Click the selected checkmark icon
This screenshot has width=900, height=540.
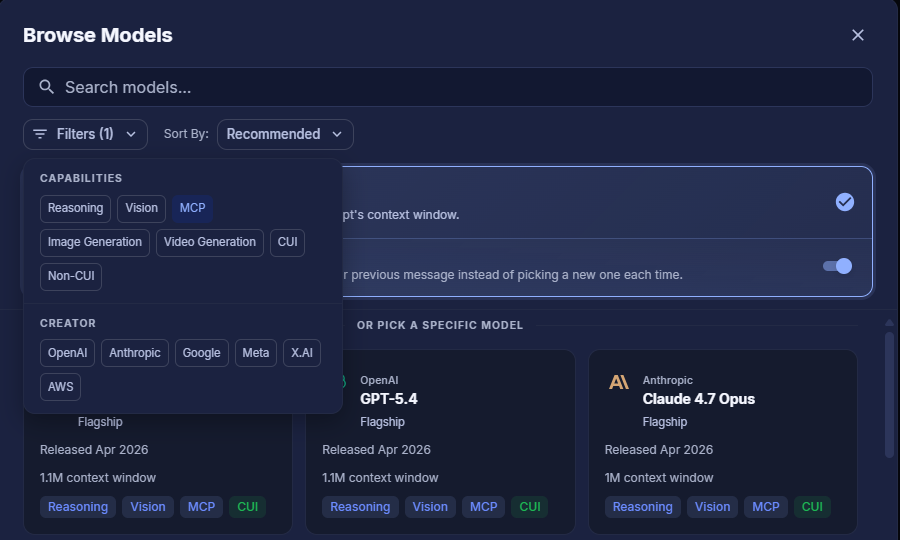(x=844, y=202)
